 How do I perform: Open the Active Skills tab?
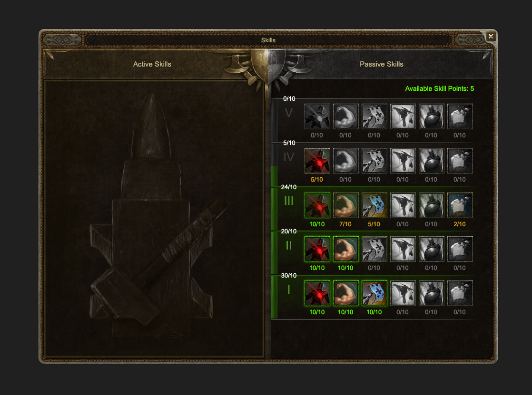pos(152,64)
